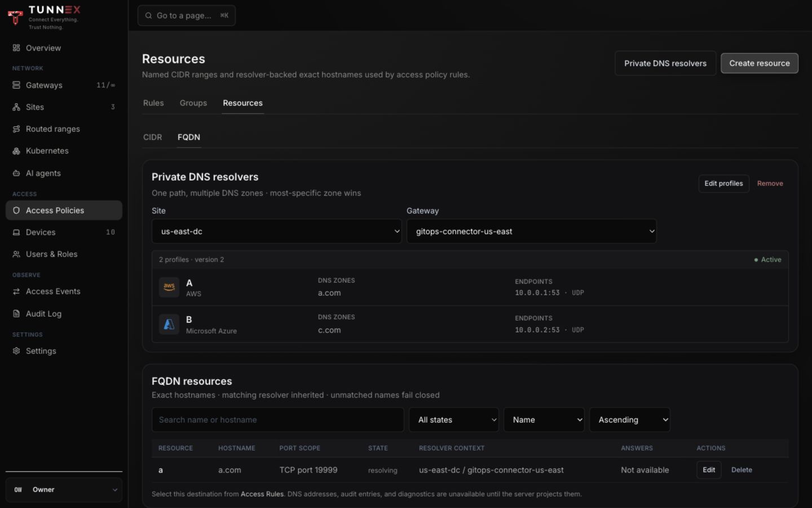This screenshot has height=508, width=812.
Task: Open the All states filter dropdown
Action: 454,420
